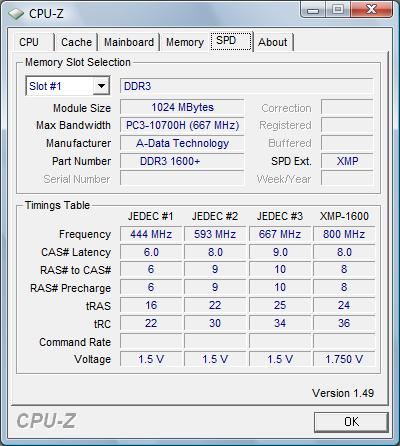The height and width of the screenshot is (446, 400).
Task: Click the JEDEC #3 column header
Action: tap(280, 216)
